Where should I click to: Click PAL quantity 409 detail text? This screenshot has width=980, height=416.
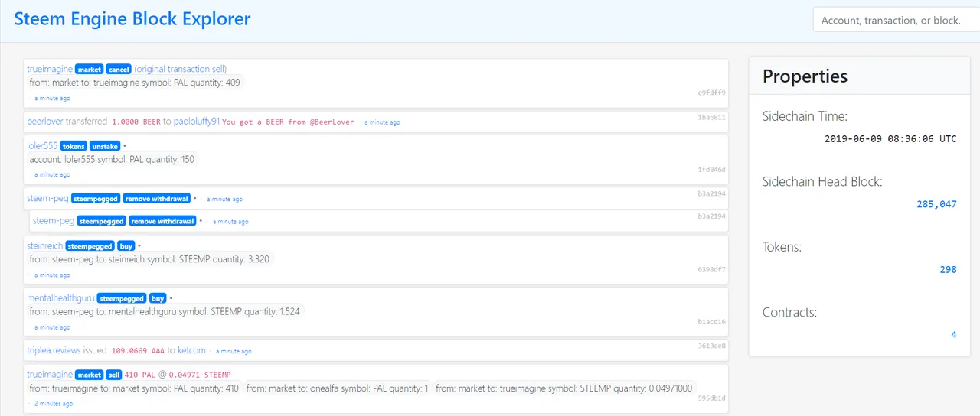coord(135,83)
